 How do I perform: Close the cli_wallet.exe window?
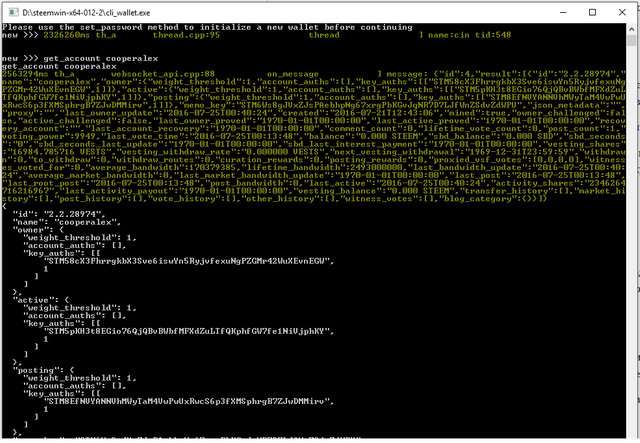(622, 12)
